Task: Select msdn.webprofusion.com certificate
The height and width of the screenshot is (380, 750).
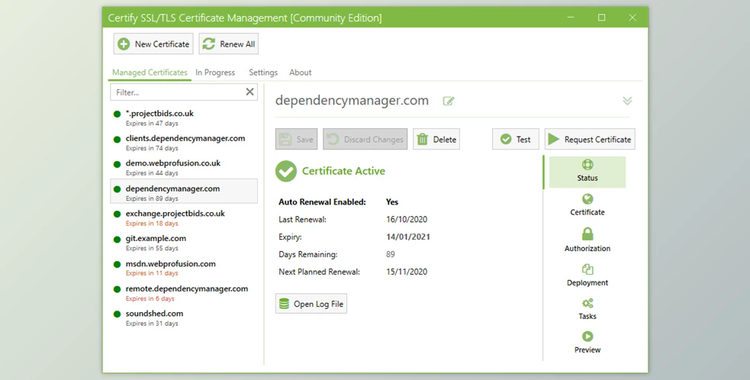Action: tap(184, 268)
